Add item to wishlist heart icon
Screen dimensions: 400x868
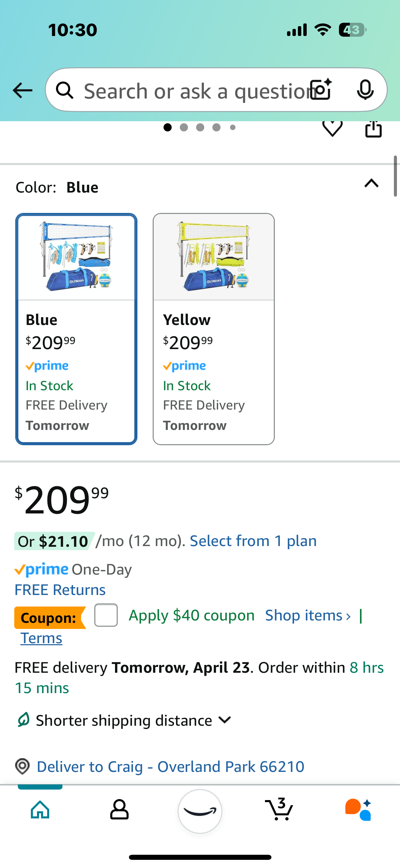(x=332, y=128)
